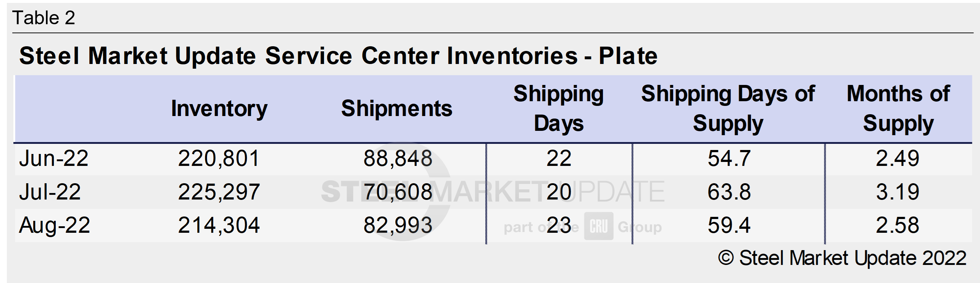Click the 3.19 months of supply cell
Screen dimensions: 980x283
pos(897,192)
